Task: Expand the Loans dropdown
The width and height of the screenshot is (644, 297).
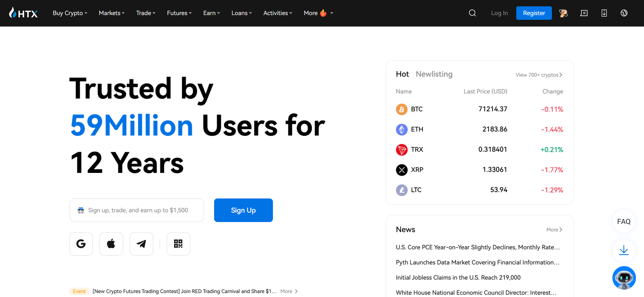Action: (x=242, y=13)
